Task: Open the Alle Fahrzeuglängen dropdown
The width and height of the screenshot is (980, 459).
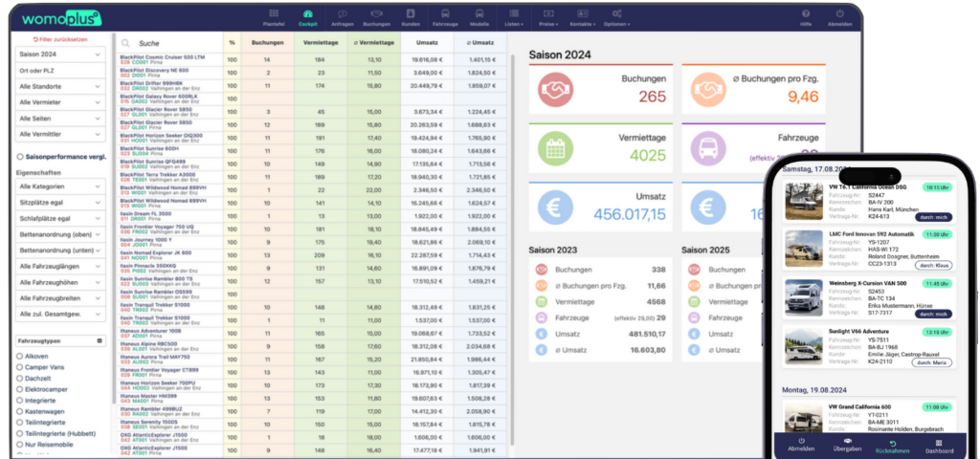Action: pos(60,267)
